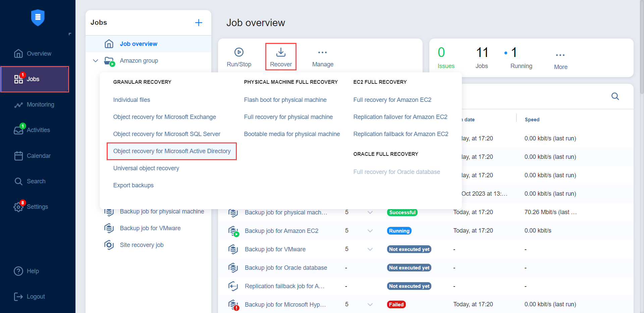The image size is (644, 313).
Task: Choose Universal object recovery
Action: click(146, 168)
